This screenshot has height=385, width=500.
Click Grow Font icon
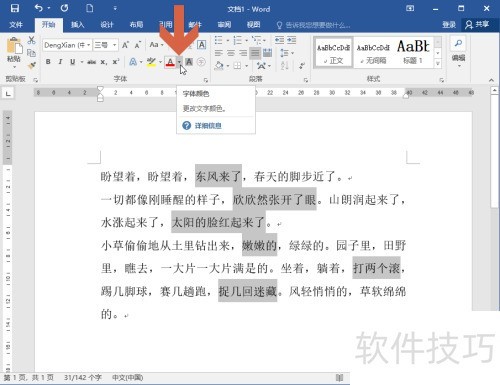click(x=125, y=45)
